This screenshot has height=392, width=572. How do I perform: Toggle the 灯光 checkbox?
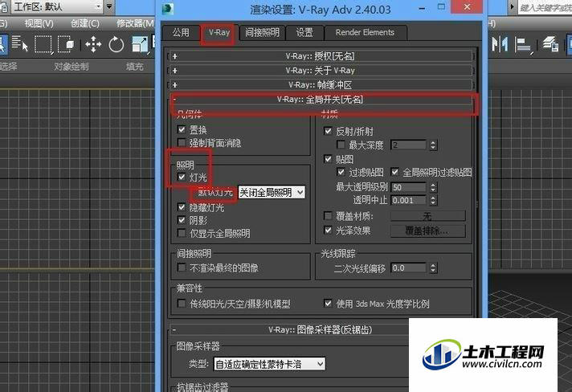coord(182,178)
